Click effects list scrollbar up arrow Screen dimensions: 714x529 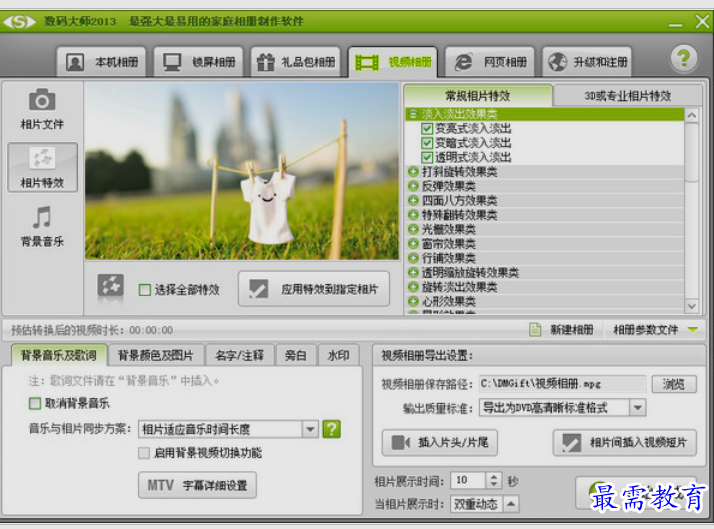(692, 115)
